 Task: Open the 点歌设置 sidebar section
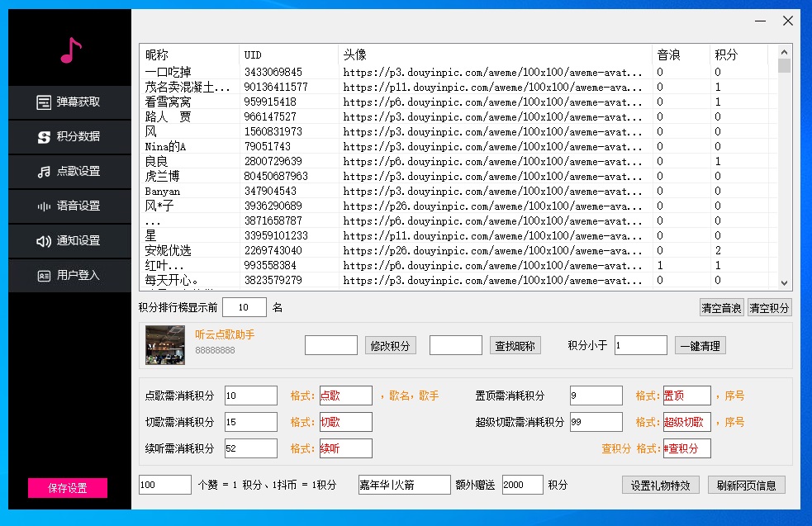tap(69, 172)
